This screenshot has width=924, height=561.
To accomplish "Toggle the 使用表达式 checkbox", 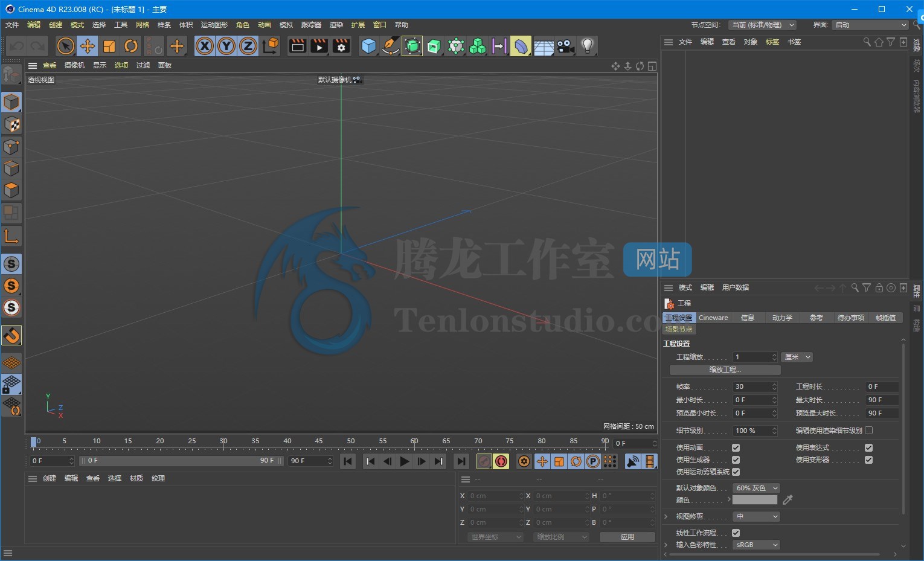I will (868, 447).
